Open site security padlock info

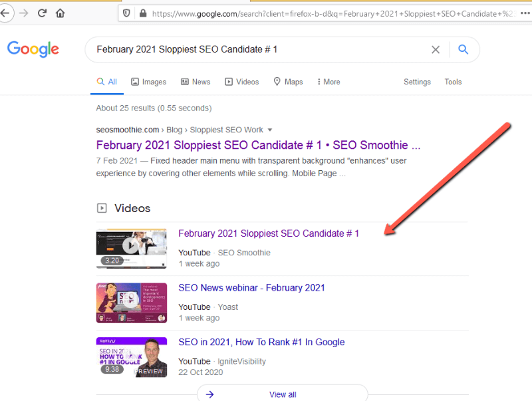tap(142, 13)
